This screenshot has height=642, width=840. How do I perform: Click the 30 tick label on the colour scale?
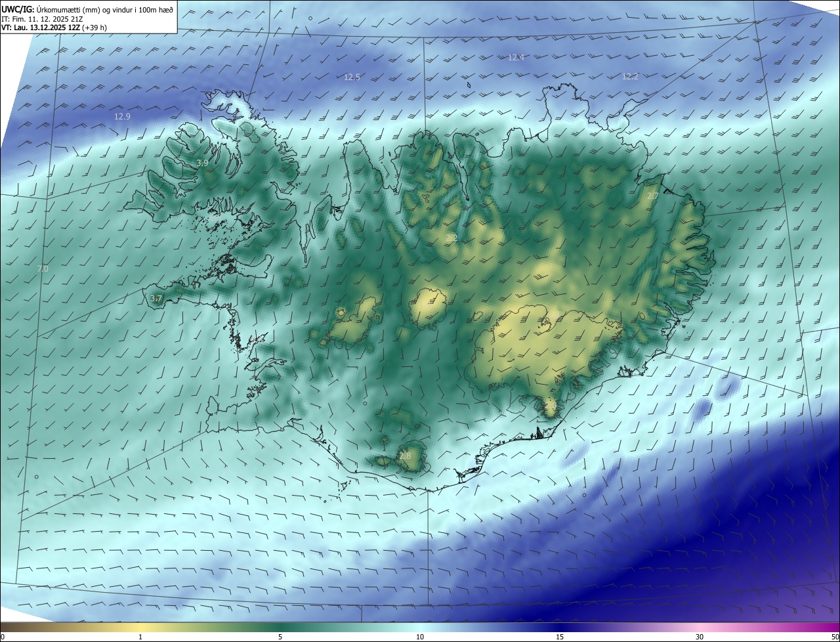coord(700,637)
